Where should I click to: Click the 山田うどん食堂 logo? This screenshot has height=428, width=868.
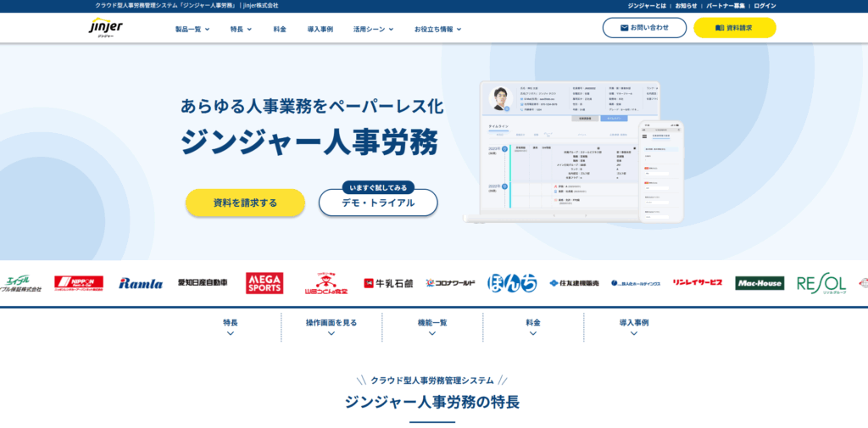[x=326, y=283]
